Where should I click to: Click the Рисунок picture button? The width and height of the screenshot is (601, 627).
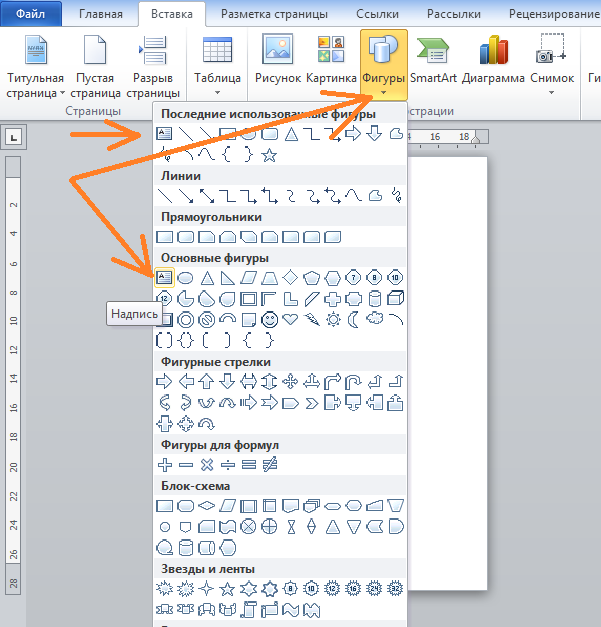coord(277,60)
